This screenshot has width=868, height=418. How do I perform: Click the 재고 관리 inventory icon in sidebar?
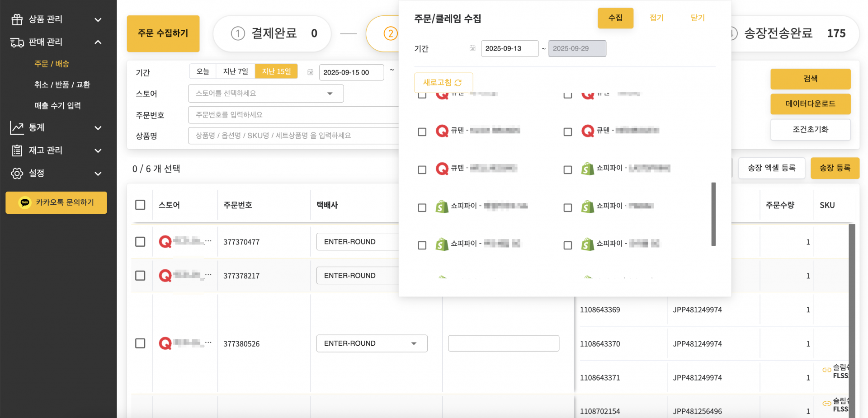16,150
